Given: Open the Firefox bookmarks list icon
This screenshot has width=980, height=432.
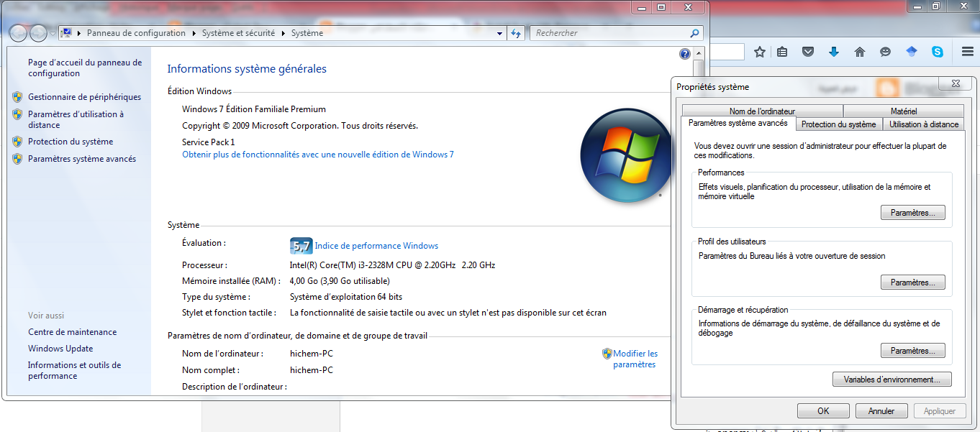Looking at the screenshot, I should point(782,52).
